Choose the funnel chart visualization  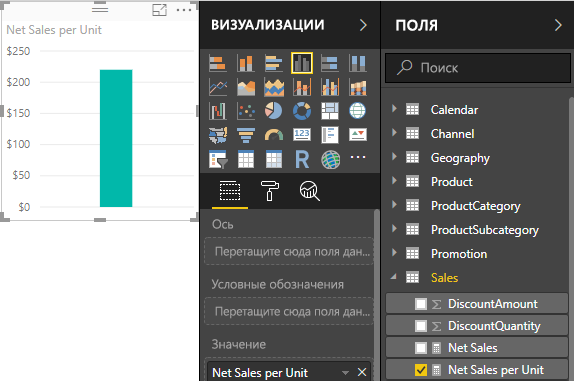pos(246,135)
